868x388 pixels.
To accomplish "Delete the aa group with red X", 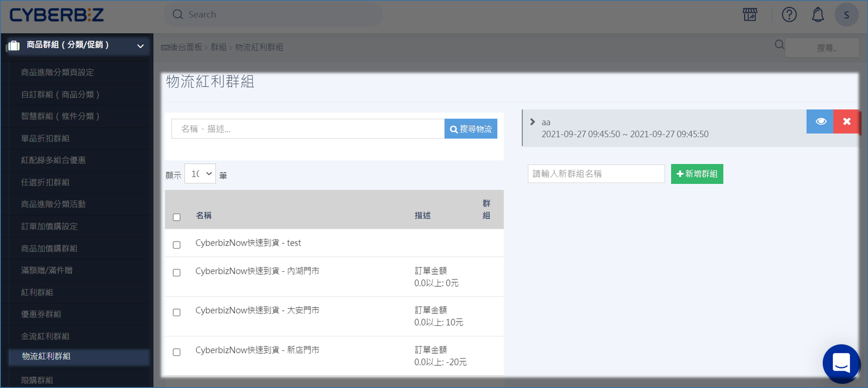I will click(x=847, y=121).
